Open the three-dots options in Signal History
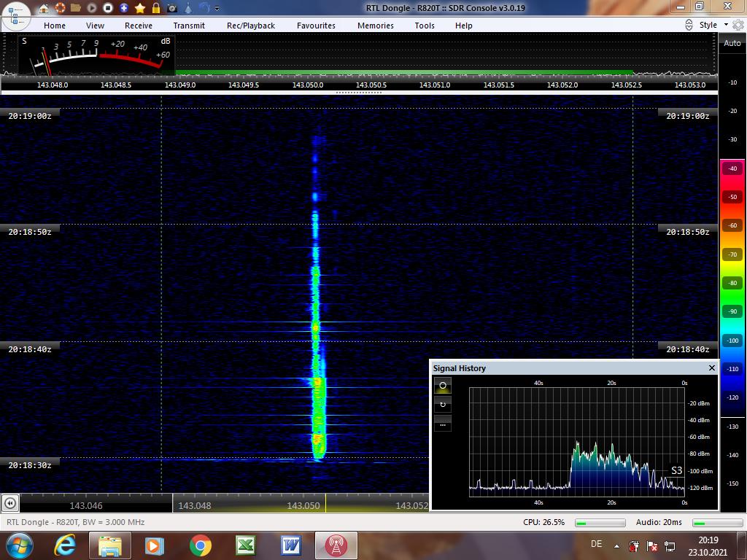 [443, 424]
